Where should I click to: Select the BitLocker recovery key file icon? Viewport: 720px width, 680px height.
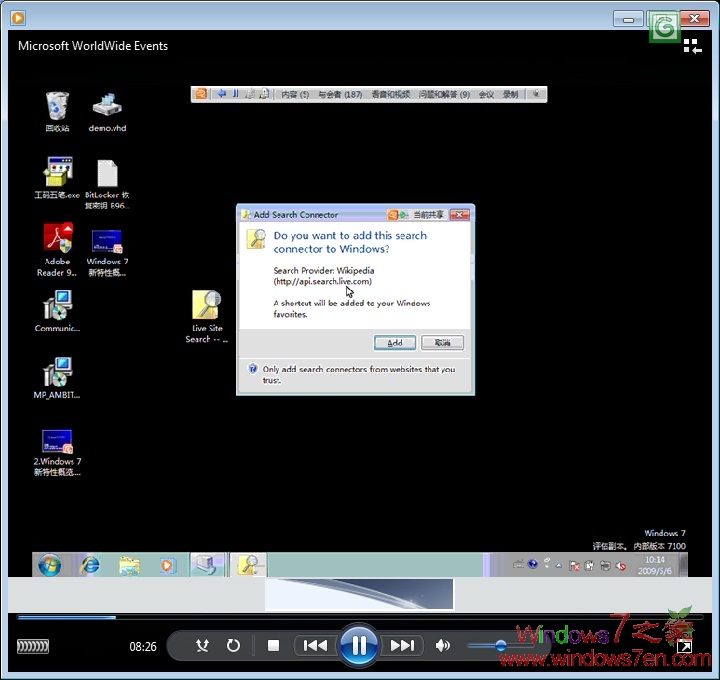107,185
